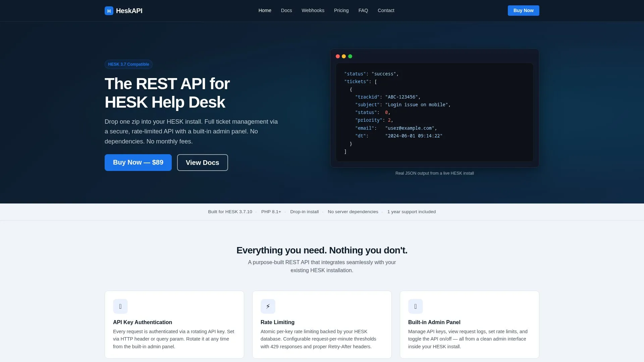Open the Contact nav item
The image size is (644, 362).
(x=386, y=10)
